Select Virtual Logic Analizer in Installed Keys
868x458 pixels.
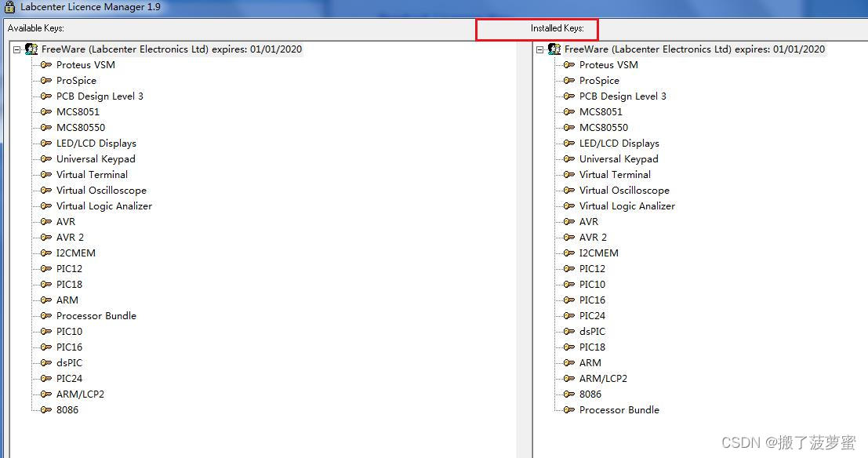[x=627, y=206]
